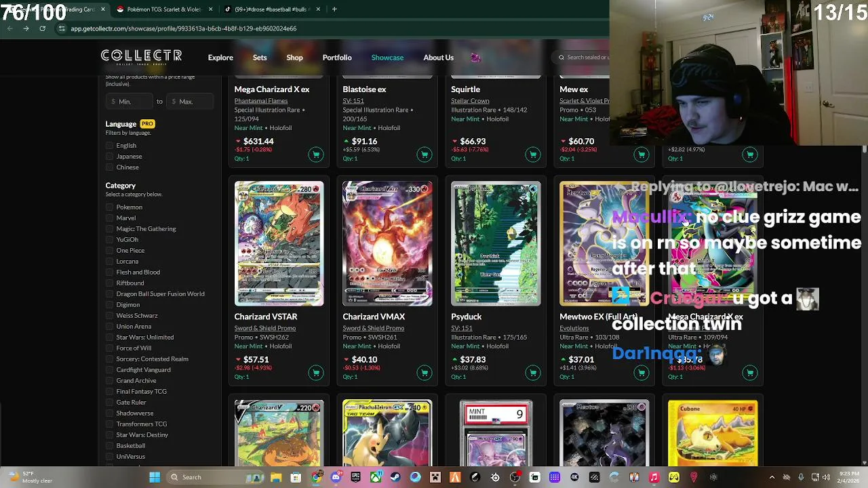
Task: Open the Sets nav item
Action: (x=260, y=58)
